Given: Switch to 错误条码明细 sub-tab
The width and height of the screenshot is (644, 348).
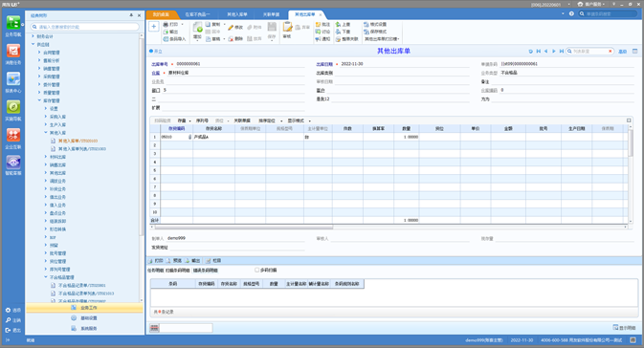Looking at the screenshot, I should coord(206,271).
